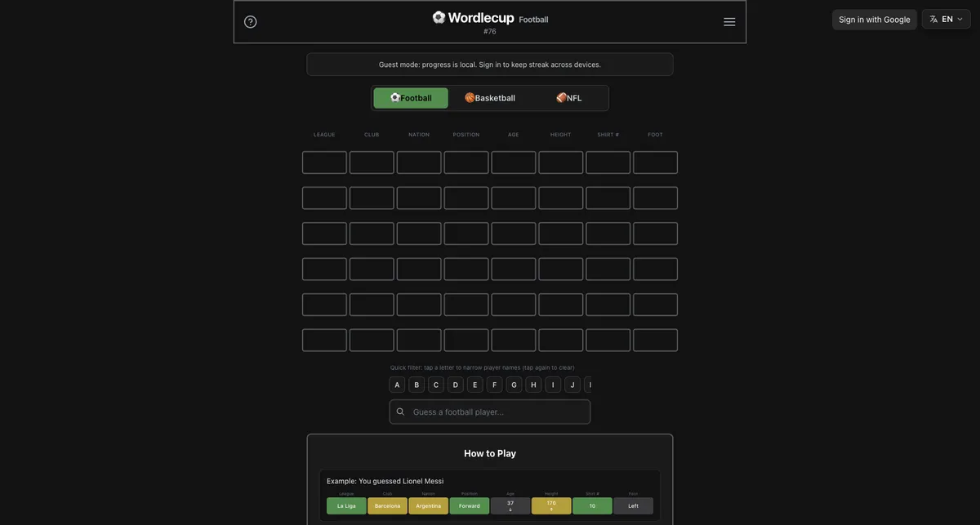Viewport: 980px width, 525px height.
Task: Click the NATION column header
Action: 419,135
